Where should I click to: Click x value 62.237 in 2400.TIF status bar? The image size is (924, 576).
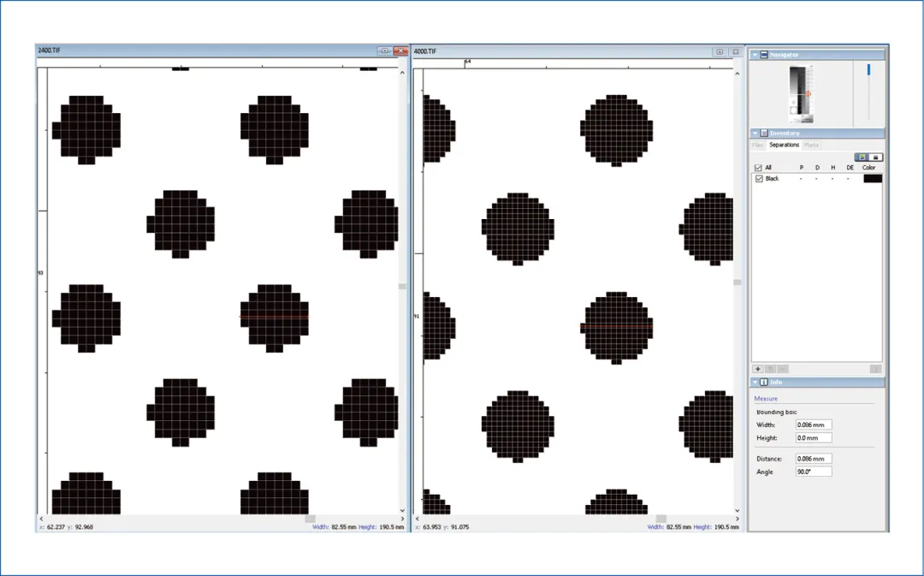click(56, 527)
